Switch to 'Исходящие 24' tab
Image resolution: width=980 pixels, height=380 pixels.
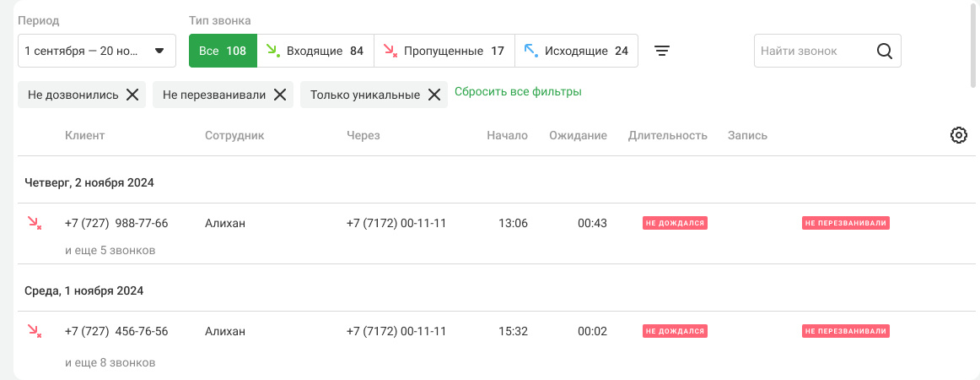tap(576, 51)
